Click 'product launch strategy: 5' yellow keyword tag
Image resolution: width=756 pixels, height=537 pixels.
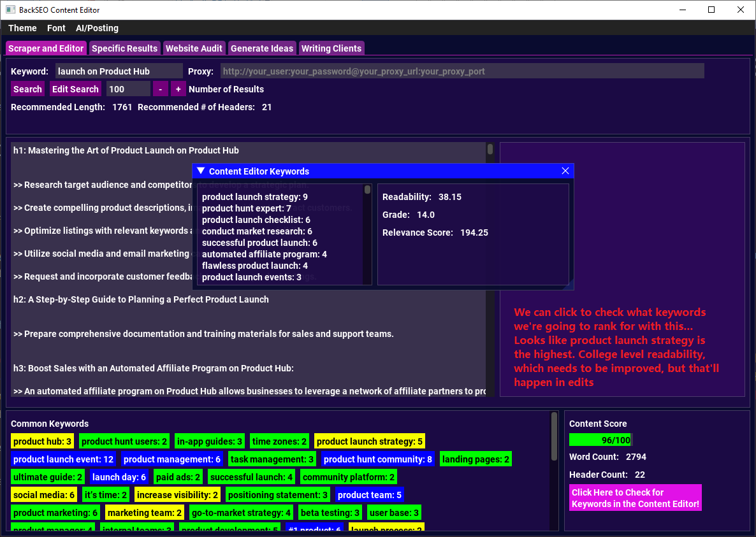coord(370,441)
